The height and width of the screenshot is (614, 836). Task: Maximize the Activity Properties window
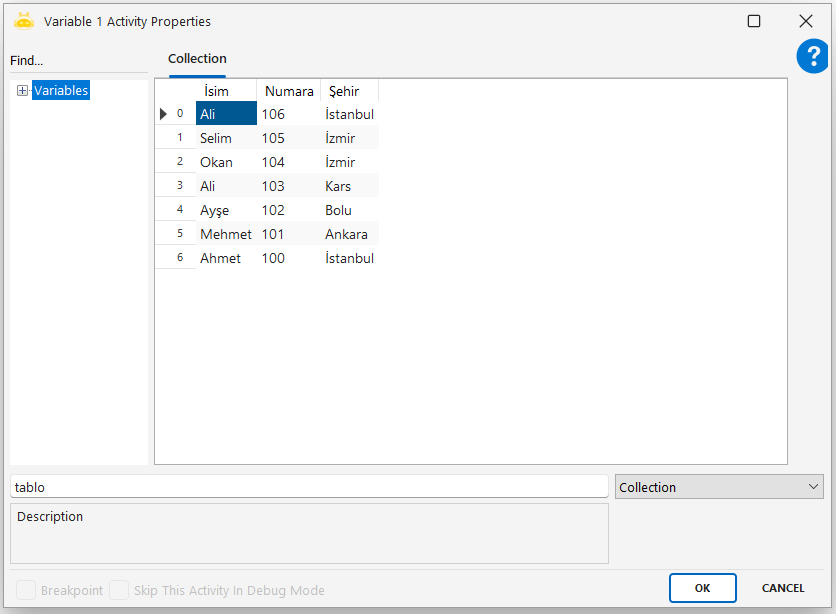click(x=754, y=21)
